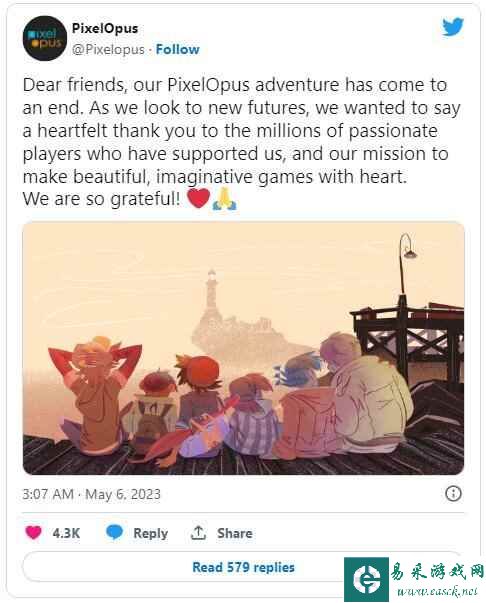Like the tweet with heart icon
The width and height of the screenshot is (486, 603).
pos(33,533)
